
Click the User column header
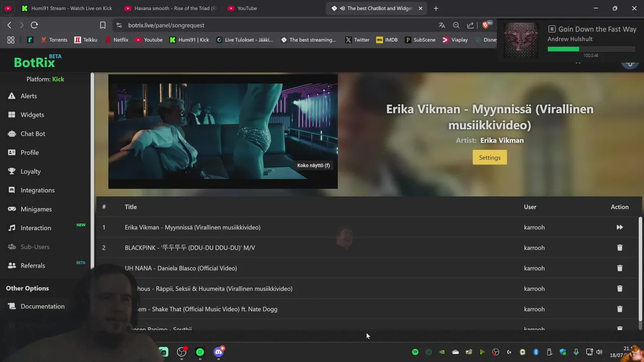tap(530, 207)
